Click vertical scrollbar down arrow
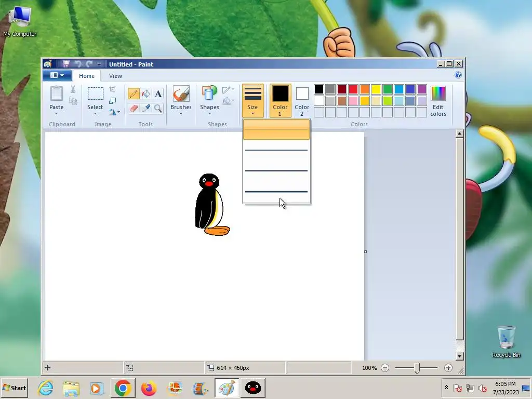The image size is (532, 399). click(459, 356)
